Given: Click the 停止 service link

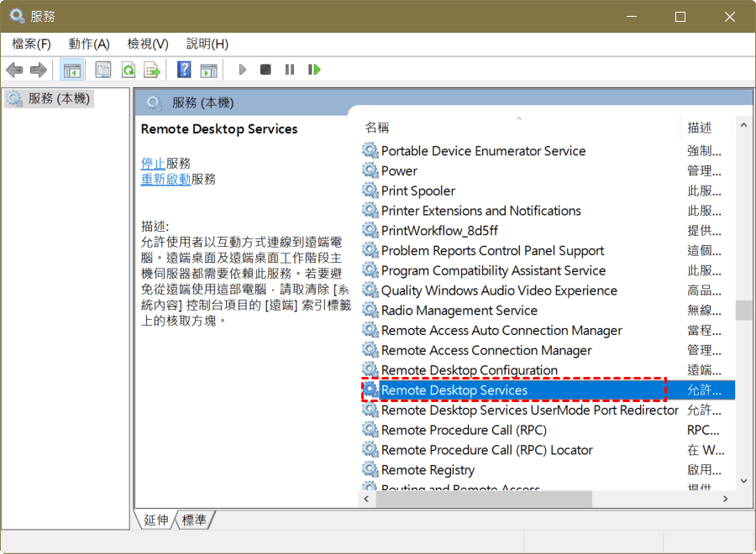Looking at the screenshot, I should (x=154, y=164).
